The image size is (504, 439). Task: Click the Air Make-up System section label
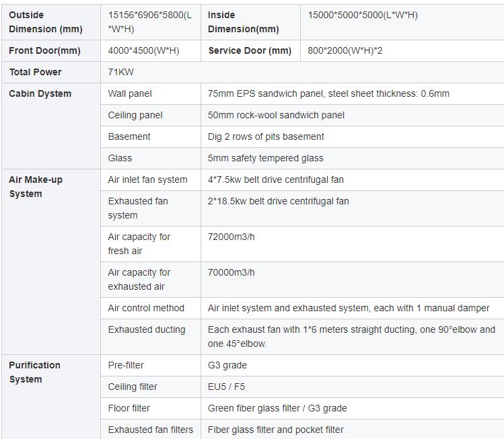tap(36, 187)
